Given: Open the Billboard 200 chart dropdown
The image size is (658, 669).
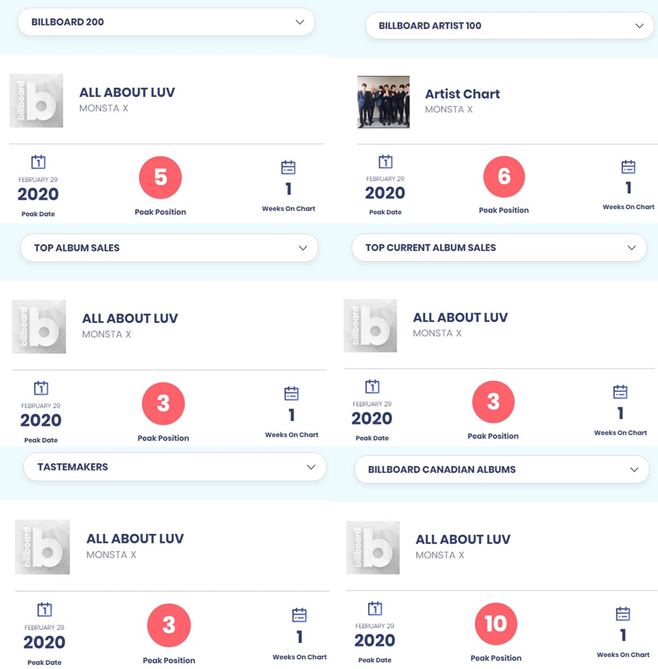Looking at the screenshot, I should pos(166,22).
